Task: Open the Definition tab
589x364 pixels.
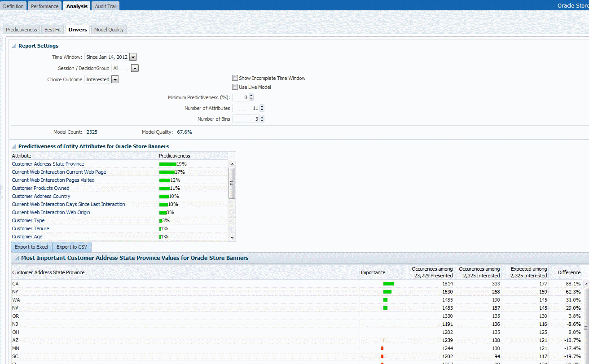Action: (x=13, y=6)
